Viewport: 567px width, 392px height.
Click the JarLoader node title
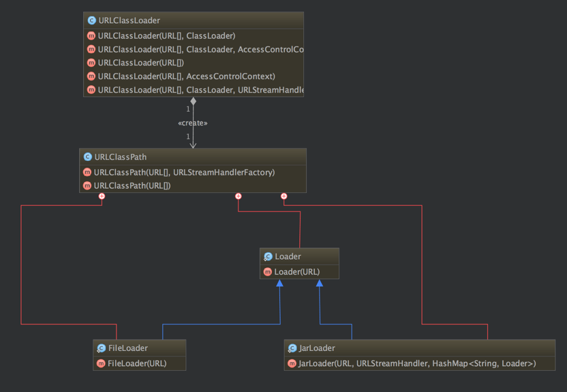click(317, 348)
